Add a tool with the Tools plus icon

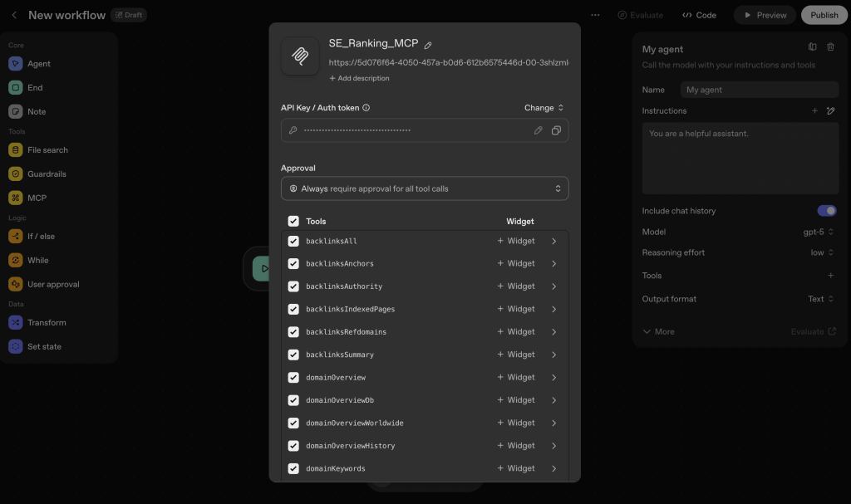point(830,276)
